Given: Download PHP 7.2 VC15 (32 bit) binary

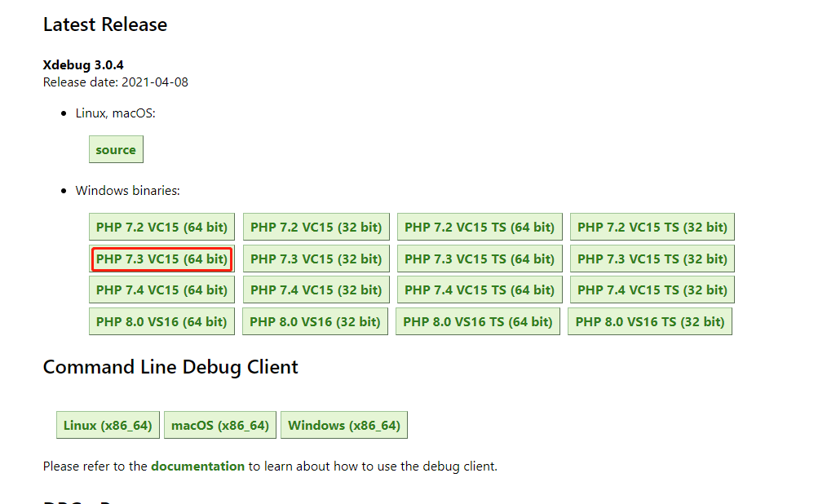Looking at the screenshot, I should point(316,228).
